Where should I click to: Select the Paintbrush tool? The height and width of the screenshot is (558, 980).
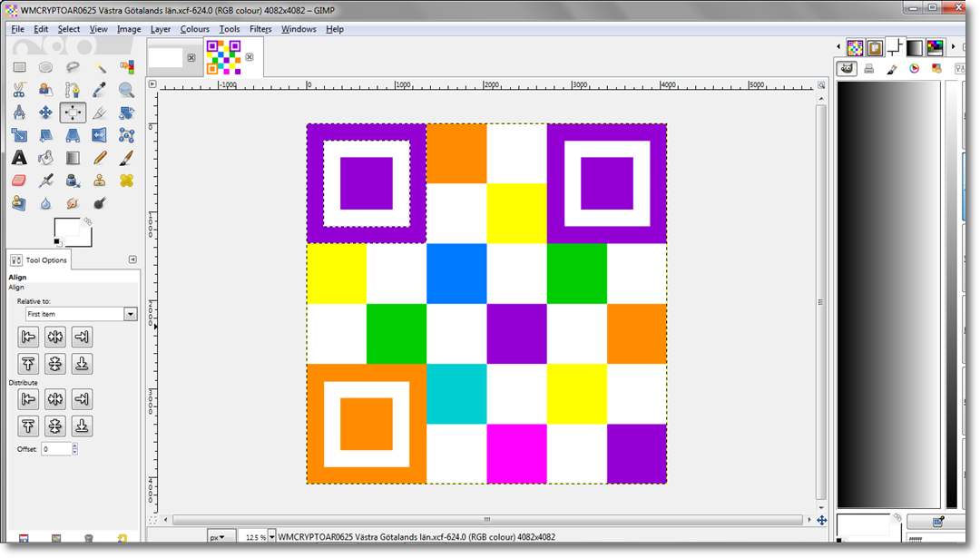pyautogui.click(x=126, y=158)
